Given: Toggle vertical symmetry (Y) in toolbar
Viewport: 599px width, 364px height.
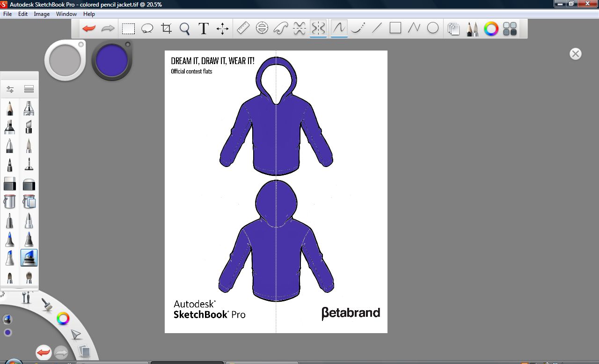Looking at the screenshot, I should [x=318, y=29].
